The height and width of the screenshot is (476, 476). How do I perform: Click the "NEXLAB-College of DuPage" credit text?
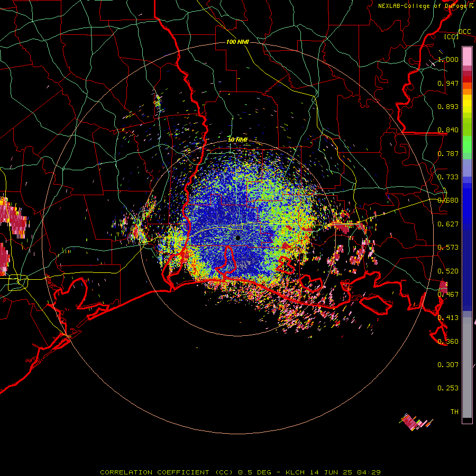pyautogui.click(x=423, y=6)
